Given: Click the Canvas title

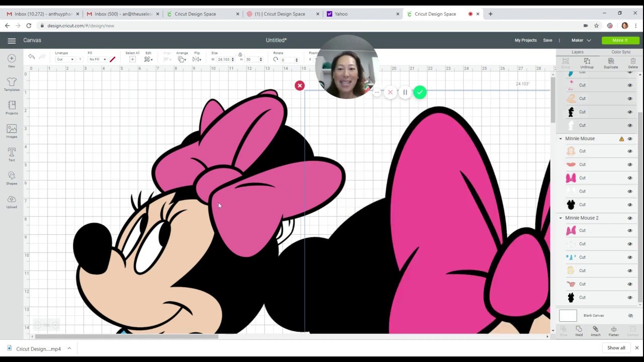Looking at the screenshot, I should (x=32, y=40).
